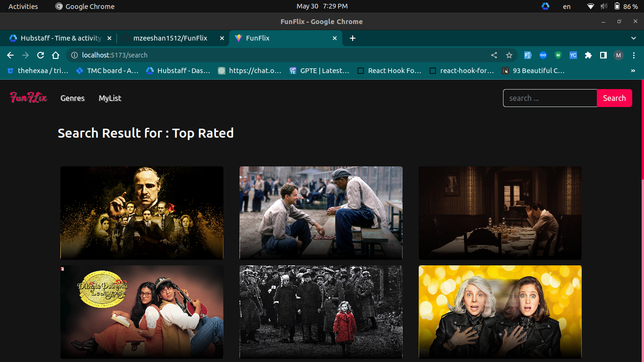Expand the tab search chevron
This screenshot has width=644, height=362.
(634, 38)
